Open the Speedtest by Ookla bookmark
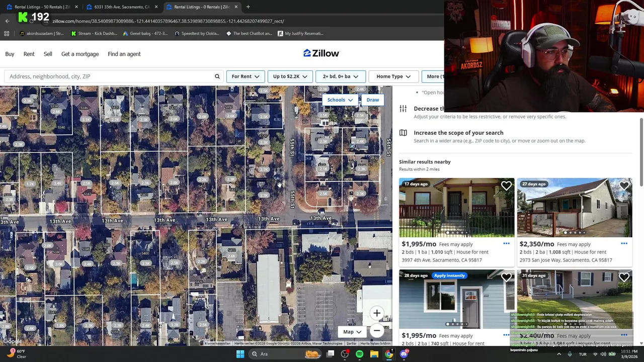 click(x=197, y=34)
